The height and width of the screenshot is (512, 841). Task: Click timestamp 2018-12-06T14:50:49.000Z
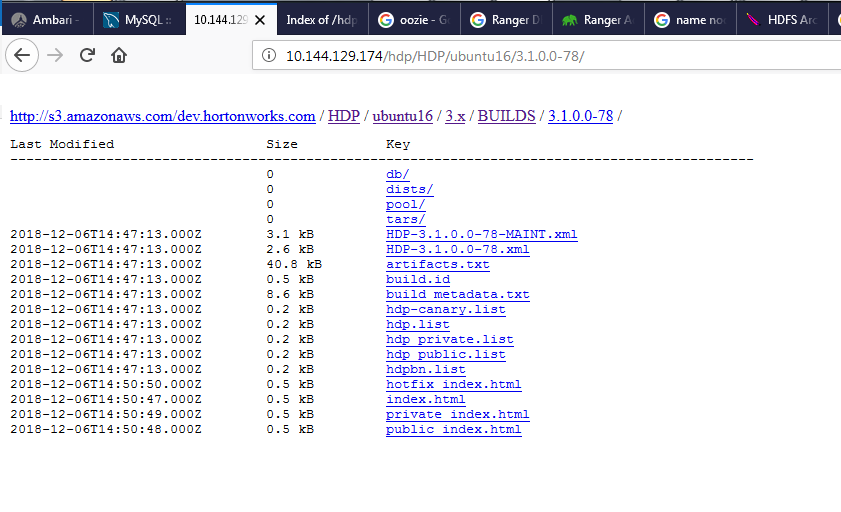(106, 414)
